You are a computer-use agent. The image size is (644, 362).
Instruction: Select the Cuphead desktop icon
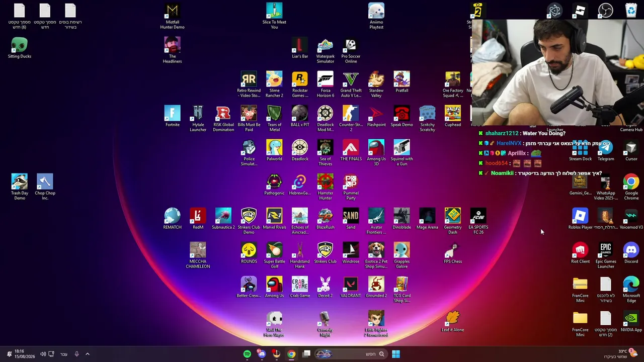(453, 117)
